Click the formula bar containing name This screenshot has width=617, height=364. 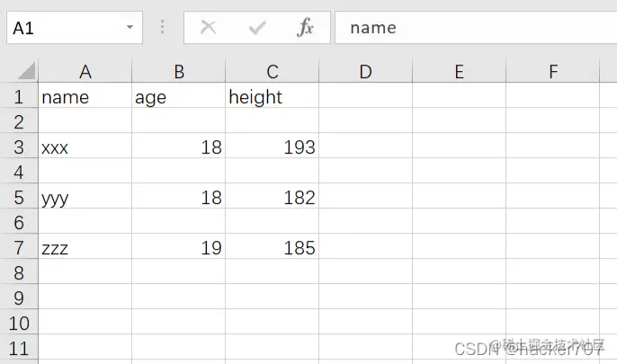tap(476, 28)
